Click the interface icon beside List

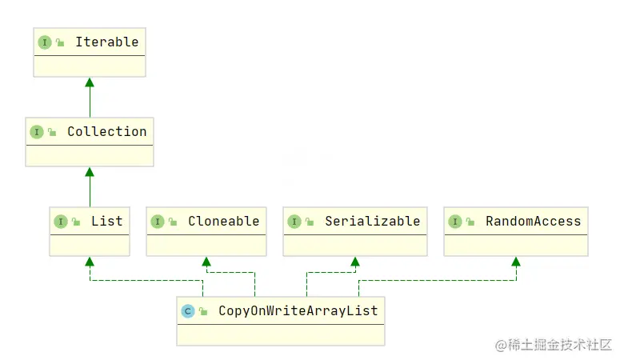60,222
